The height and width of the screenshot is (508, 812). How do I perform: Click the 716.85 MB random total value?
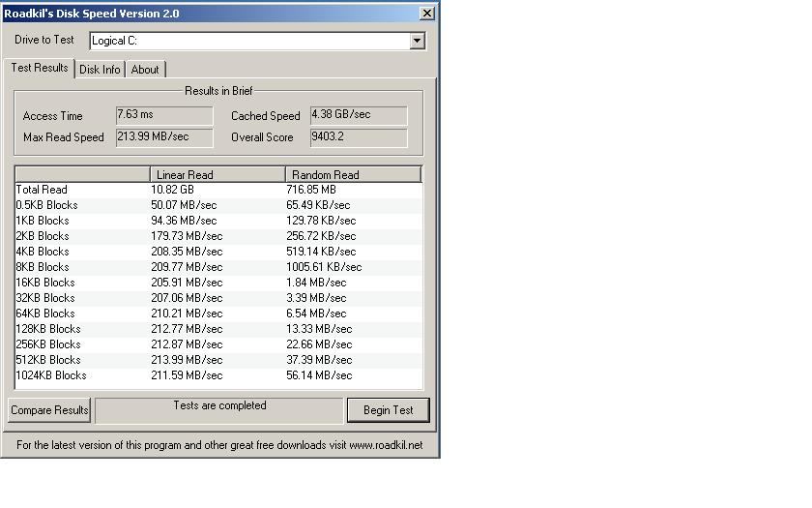coord(311,190)
